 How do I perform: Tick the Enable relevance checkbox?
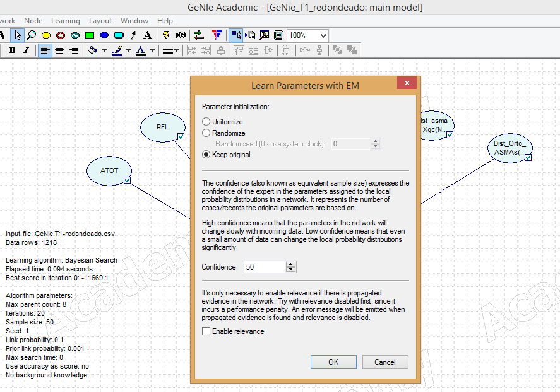coord(206,331)
